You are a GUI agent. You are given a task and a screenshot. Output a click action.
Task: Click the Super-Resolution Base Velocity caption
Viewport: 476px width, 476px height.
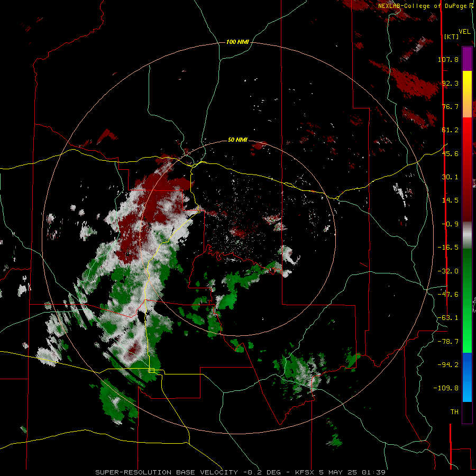point(241,472)
